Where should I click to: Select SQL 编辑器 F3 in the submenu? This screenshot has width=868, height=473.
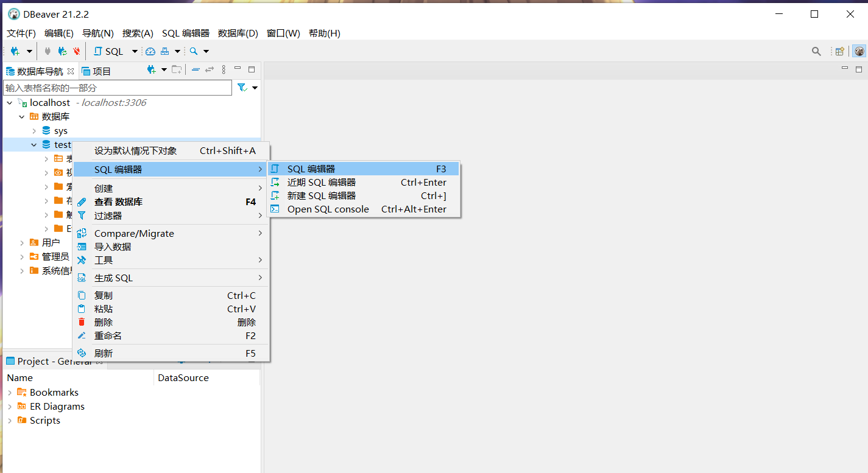[x=364, y=169]
